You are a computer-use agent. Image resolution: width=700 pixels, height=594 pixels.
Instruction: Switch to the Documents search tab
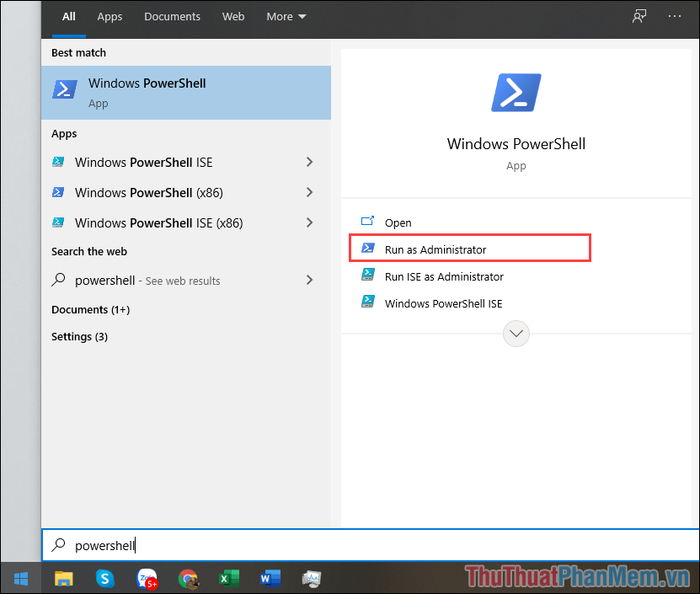(172, 17)
